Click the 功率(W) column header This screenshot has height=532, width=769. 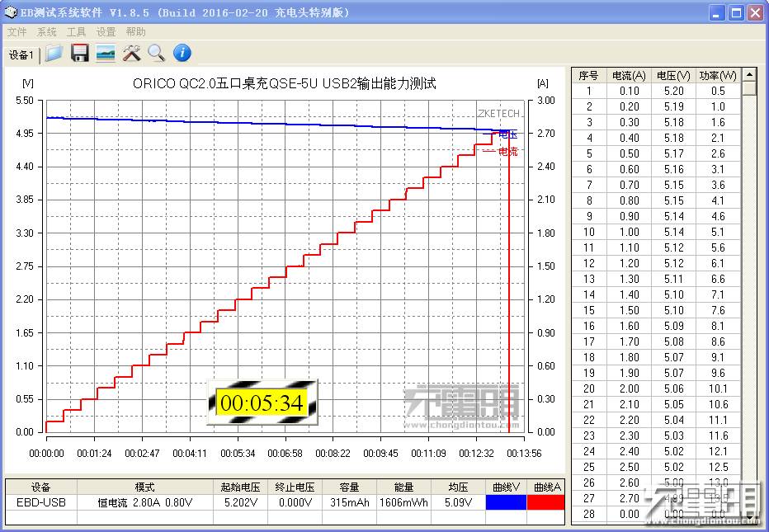coord(718,76)
